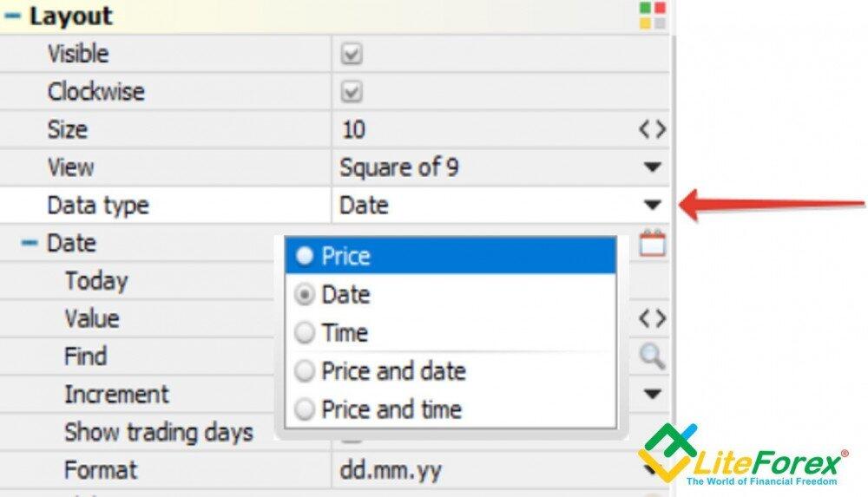Viewport: 868px width, 497px height.
Task: Select the Date radio option
Action: (x=305, y=295)
